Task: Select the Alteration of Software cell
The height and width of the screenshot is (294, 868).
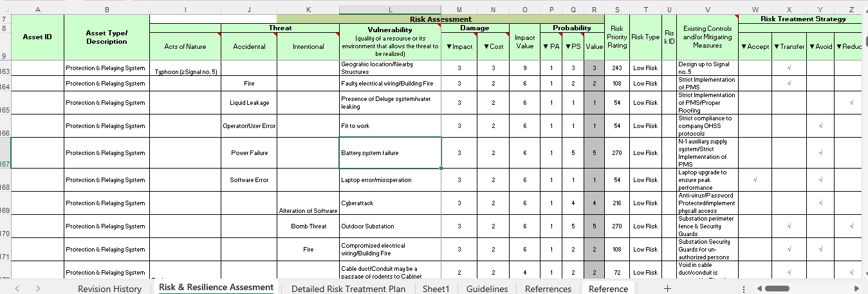Action: pyautogui.click(x=308, y=203)
